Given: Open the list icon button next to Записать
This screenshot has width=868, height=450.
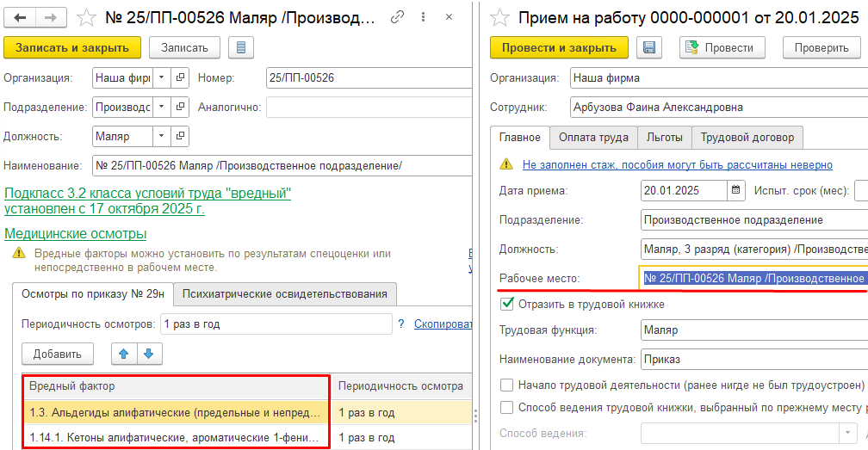Looking at the screenshot, I should click(240, 48).
